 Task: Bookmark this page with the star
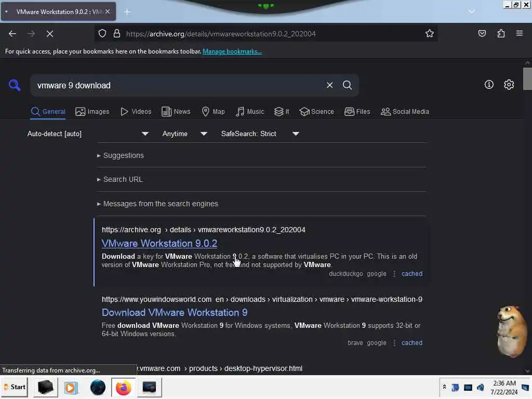pyautogui.click(x=430, y=34)
